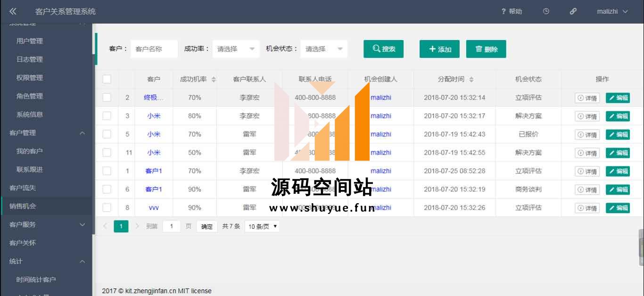Edit the row with ID 11
644x296 pixels.
pos(618,153)
